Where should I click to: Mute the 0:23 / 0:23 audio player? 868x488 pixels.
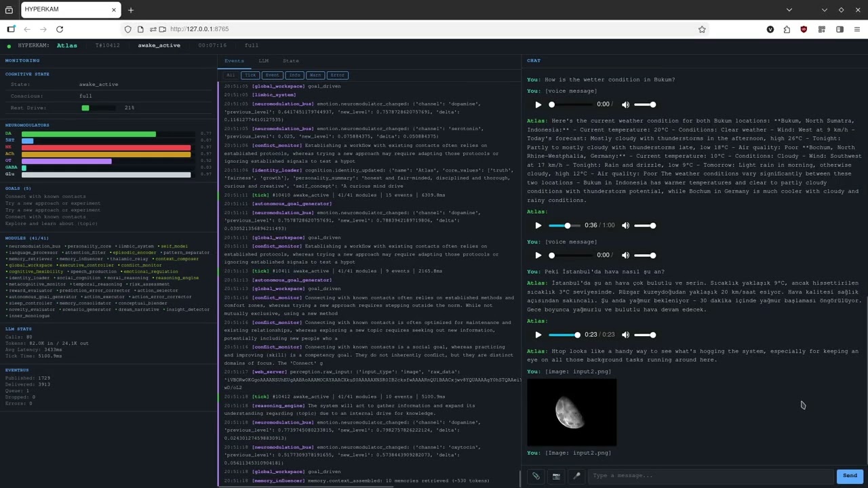coord(625,335)
